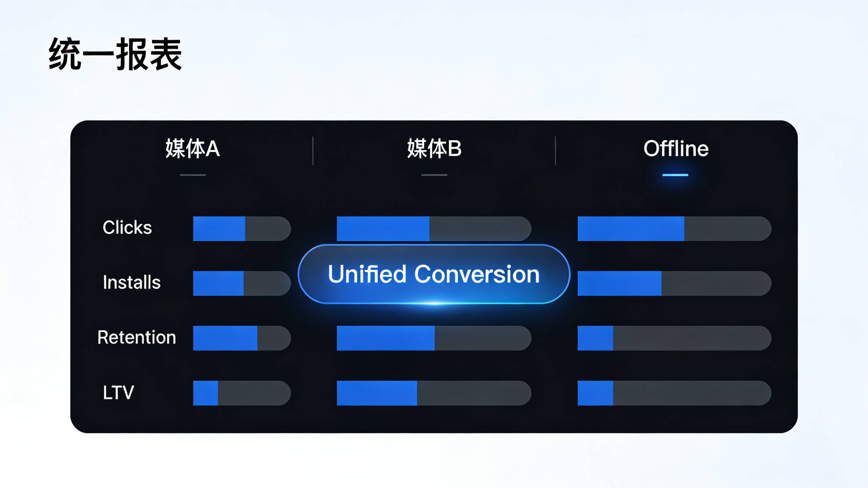Click the LTV row label
Screen dimensions: 868x488
click(x=118, y=393)
